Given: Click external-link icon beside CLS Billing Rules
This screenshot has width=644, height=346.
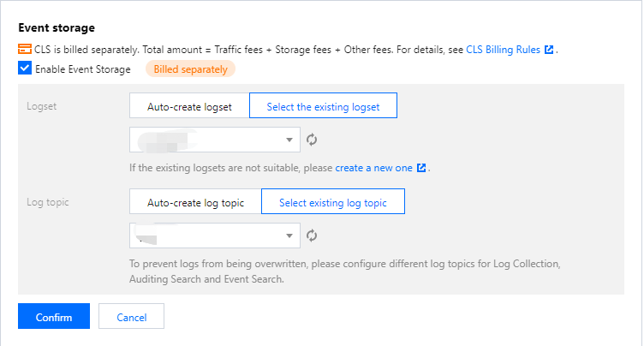Looking at the screenshot, I should point(549,50).
